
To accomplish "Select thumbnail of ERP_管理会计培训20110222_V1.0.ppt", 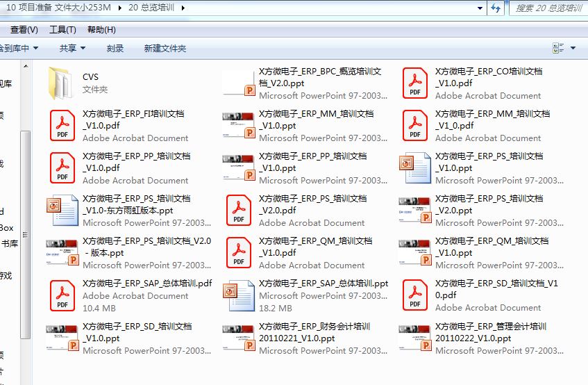I will click(415, 338).
